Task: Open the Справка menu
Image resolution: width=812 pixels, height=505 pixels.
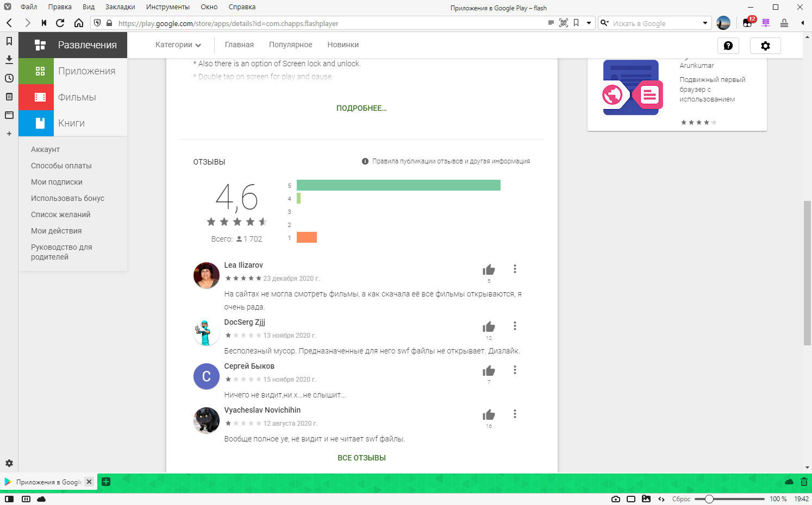Action: click(242, 7)
